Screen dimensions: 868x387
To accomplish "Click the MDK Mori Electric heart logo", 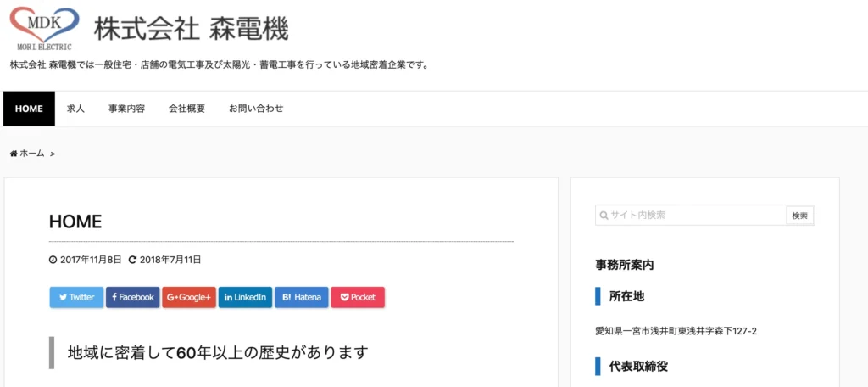I will [x=44, y=29].
